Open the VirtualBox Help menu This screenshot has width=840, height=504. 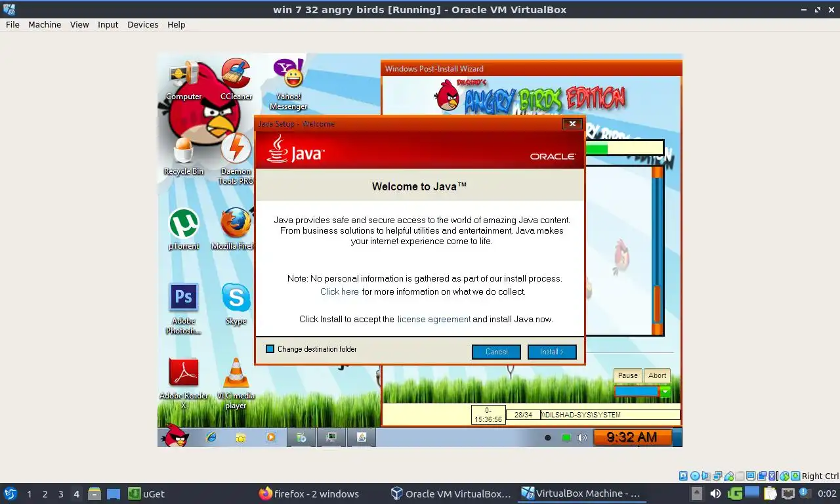tap(177, 24)
